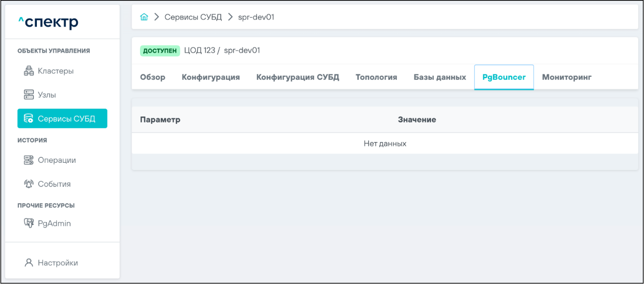Image resolution: width=644 pixels, height=284 pixels.
Task: Click the Параметр column header
Action: (x=160, y=120)
